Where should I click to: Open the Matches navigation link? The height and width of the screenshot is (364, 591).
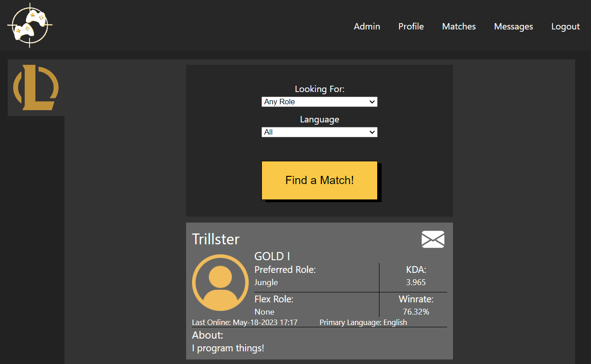pyautogui.click(x=458, y=27)
